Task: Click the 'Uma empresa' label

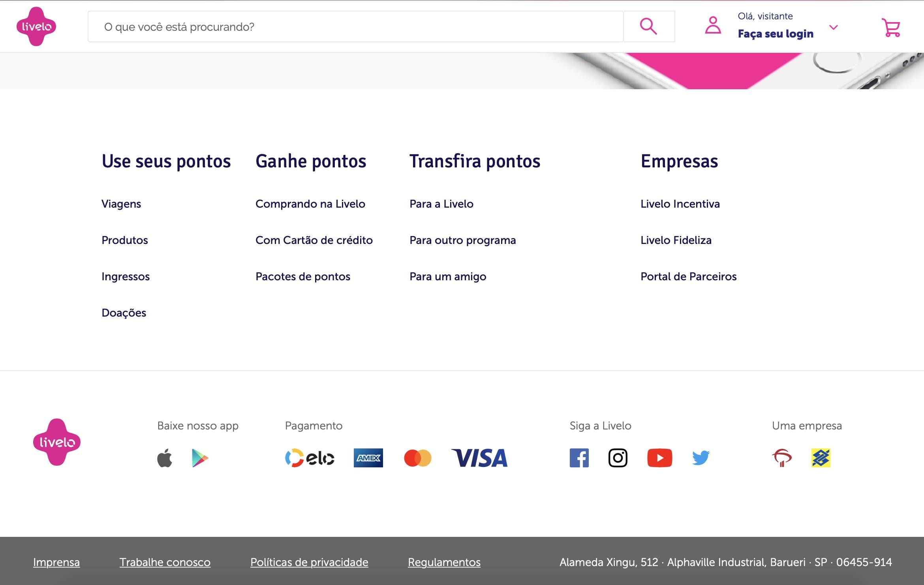Action: tap(807, 426)
